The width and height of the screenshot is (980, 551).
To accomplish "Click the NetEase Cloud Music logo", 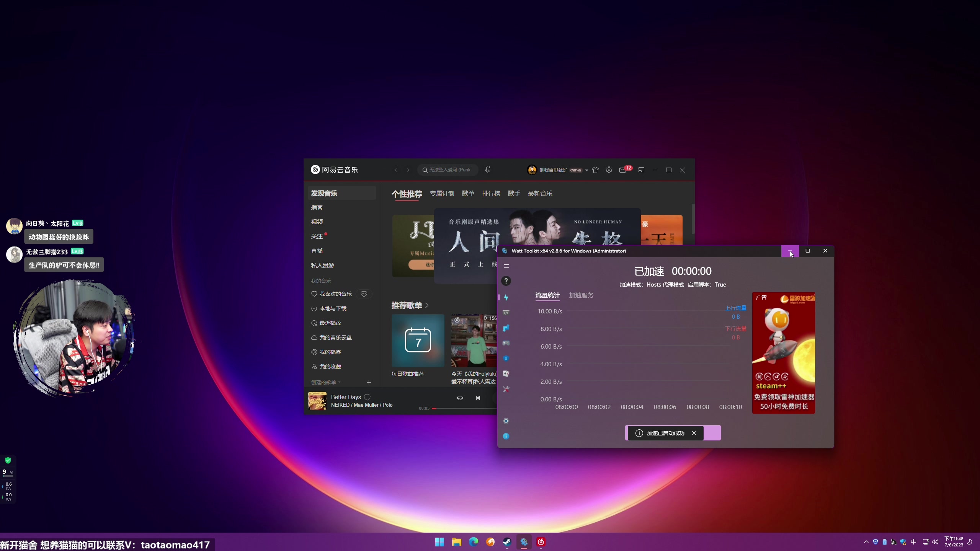I will (334, 170).
